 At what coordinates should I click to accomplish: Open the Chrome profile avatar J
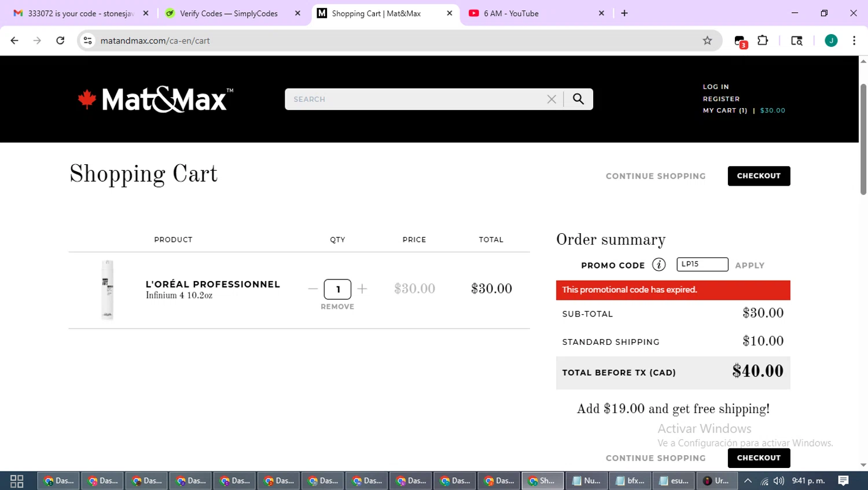pos(831,40)
